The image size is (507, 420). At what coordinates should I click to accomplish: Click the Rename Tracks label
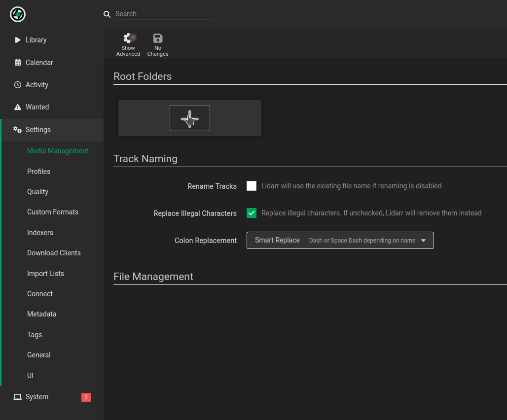(x=212, y=186)
